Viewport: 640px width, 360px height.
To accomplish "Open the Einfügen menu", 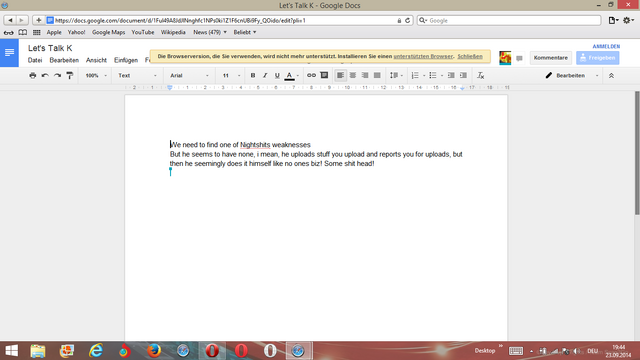I will pyautogui.click(x=126, y=60).
